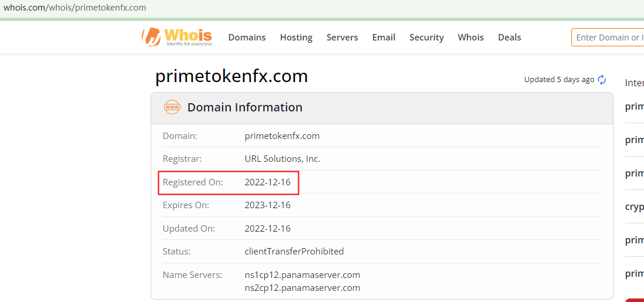Click the Expires On date 2023-12-16
This screenshot has width=644, height=302.
point(267,205)
